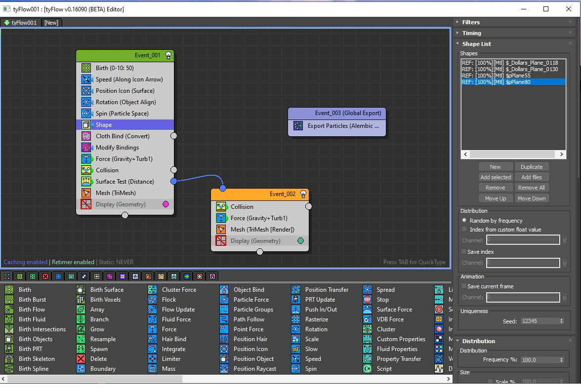Open the [New] flow tab

(x=51, y=23)
